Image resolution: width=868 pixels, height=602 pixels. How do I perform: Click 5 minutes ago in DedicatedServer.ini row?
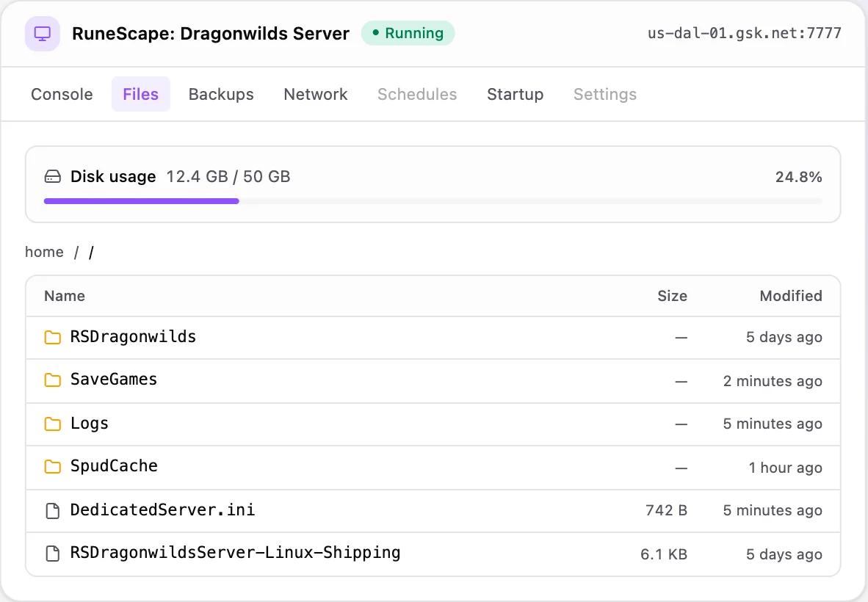(773, 510)
